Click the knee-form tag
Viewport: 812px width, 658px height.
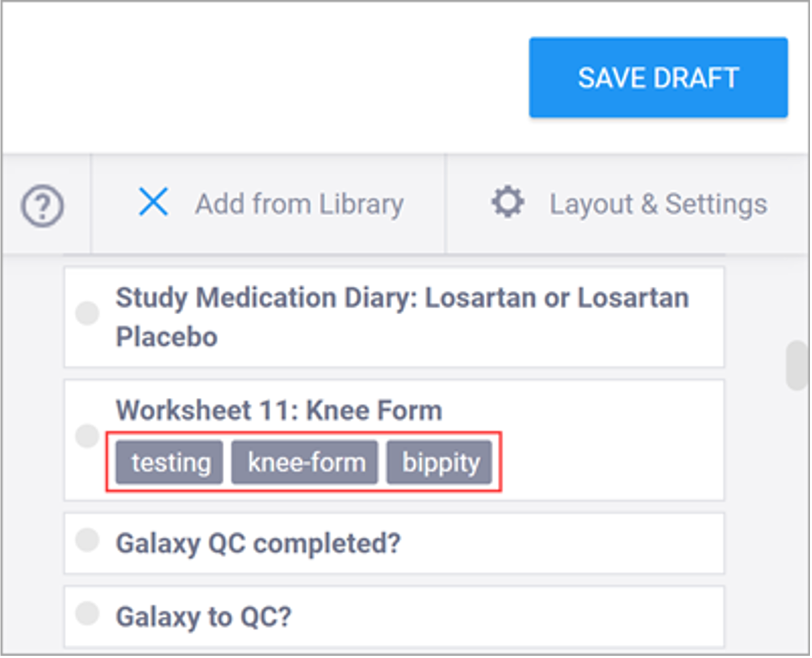[x=304, y=463]
